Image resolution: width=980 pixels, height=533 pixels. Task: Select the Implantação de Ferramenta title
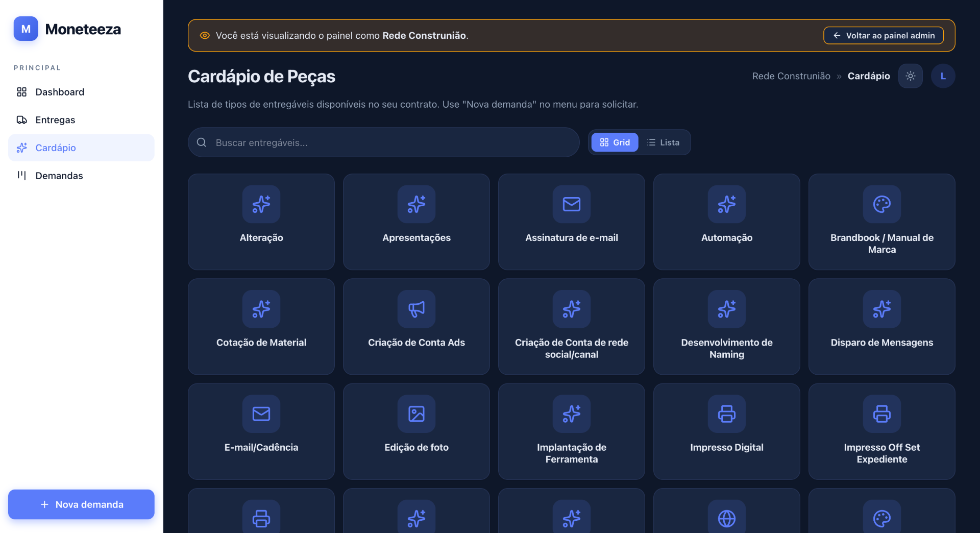pos(572,453)
